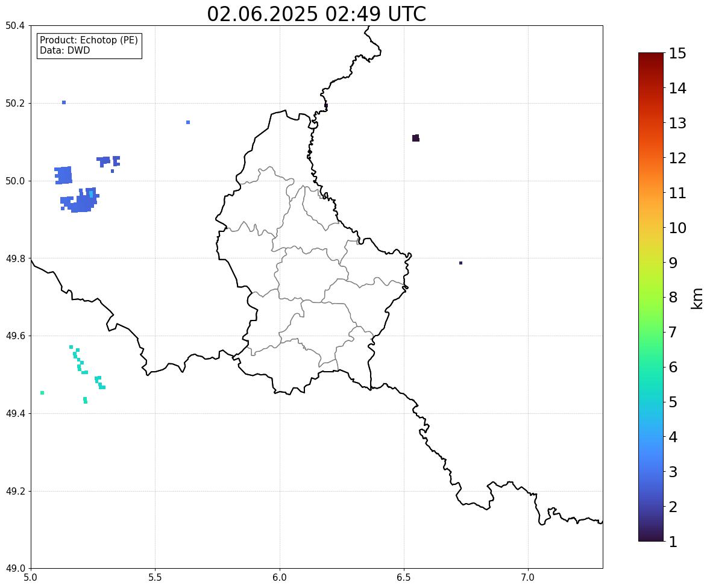
Task: Click the colorbar label '4'
Action: pos(673,437)
